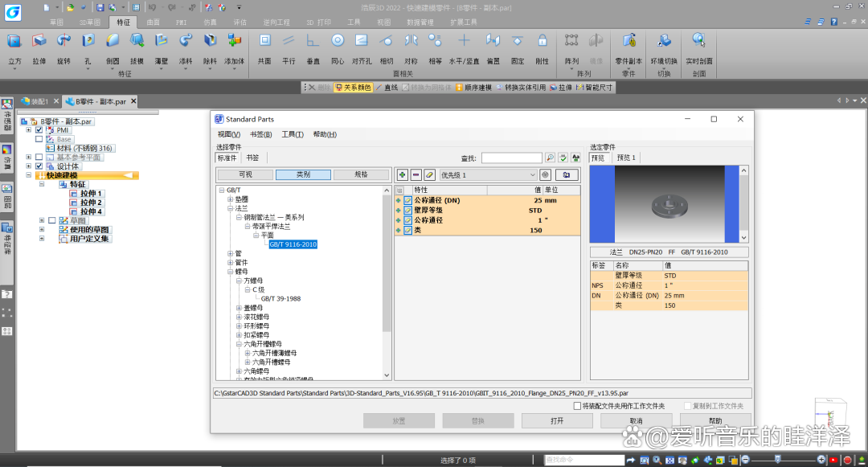
Task: Open the 优先级 1 dropdown
Action: coord(488,175)
